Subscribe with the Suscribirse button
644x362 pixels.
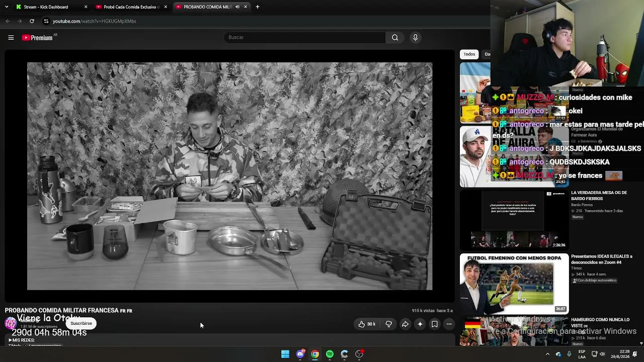point(81,323)
